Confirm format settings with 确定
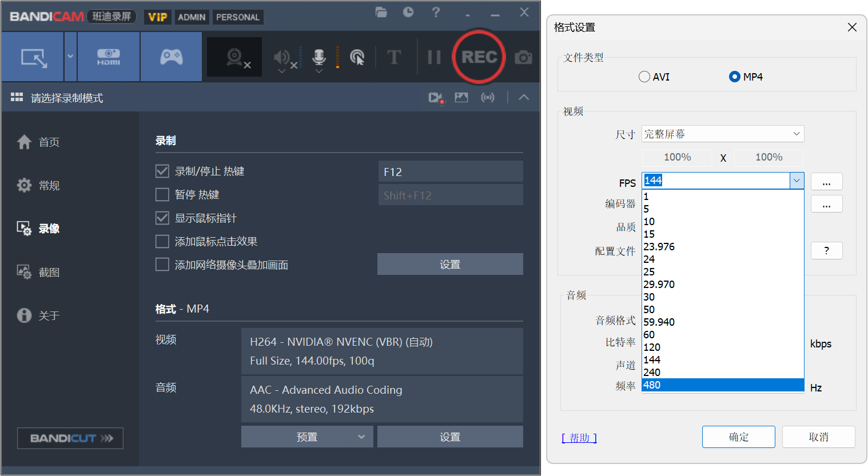Image resolution: width=868 pixels, height=476 pixels. tap(739, 437)
